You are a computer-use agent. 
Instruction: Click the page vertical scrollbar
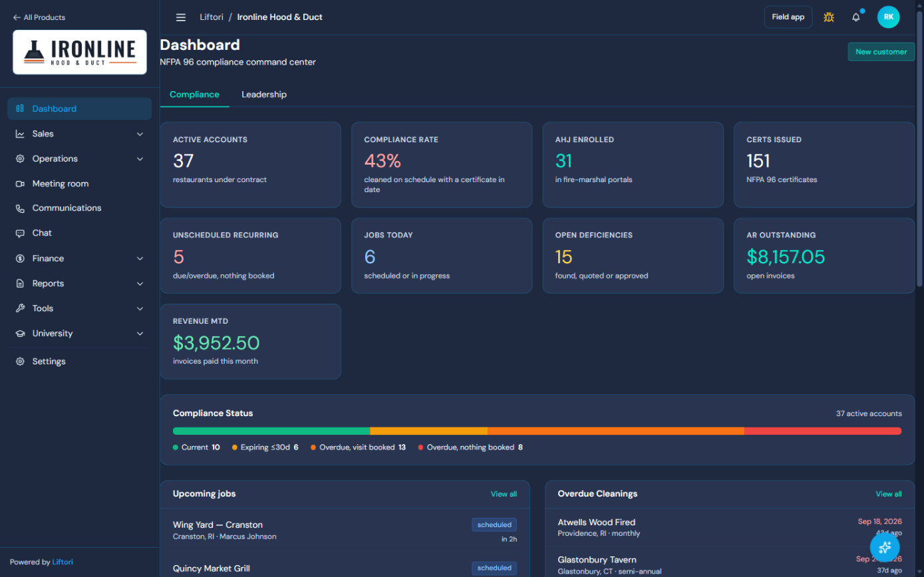(x=920, y=150)
